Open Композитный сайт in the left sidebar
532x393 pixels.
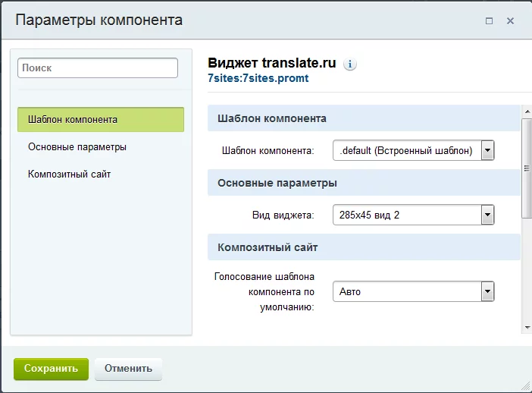69,174
